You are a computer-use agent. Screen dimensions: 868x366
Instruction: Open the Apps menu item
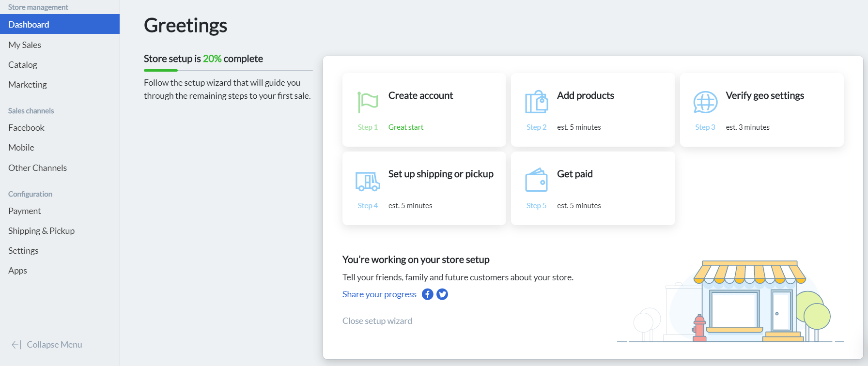click(x=17, y=271)
